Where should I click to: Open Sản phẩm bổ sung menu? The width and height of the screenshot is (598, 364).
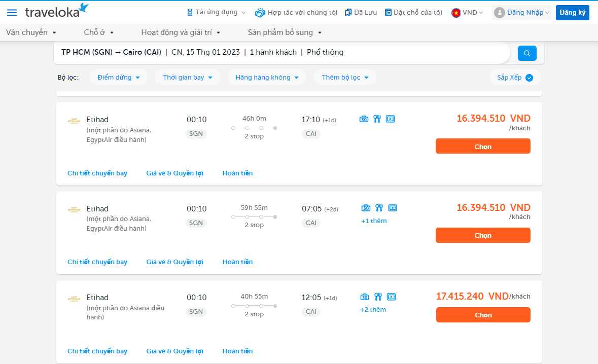click(x=285, y=32)
